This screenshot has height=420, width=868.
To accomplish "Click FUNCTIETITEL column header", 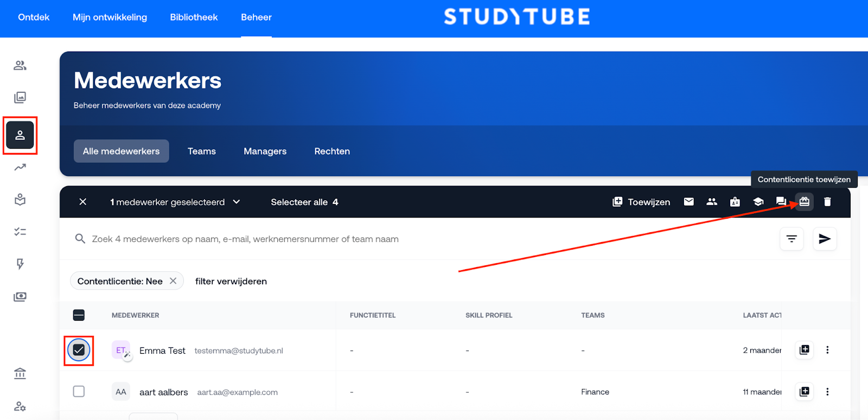I will 373,315.
